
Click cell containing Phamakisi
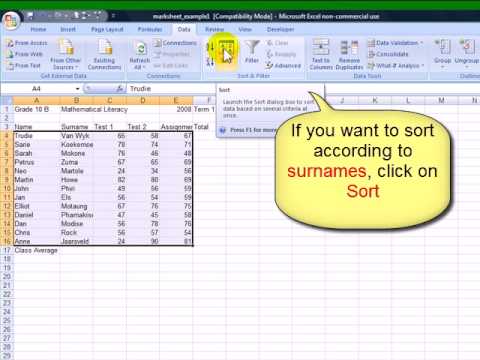pos(76,215)
